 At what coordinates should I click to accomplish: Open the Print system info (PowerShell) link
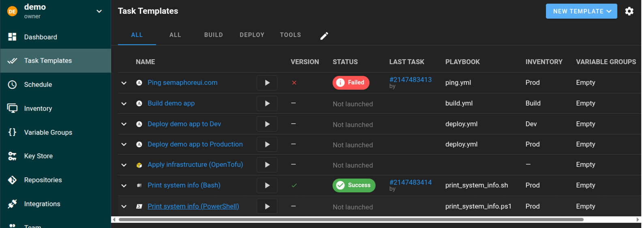pyautogui.click(x=193, y=206)
